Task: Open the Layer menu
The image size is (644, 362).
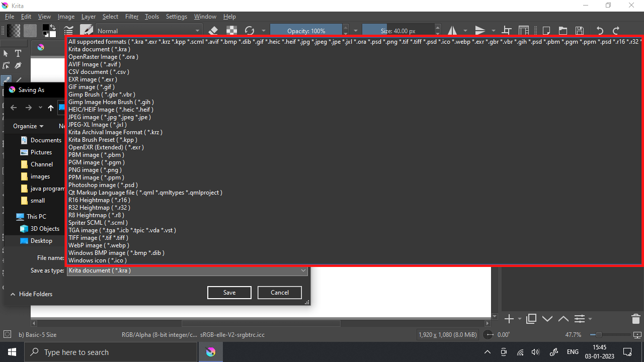Action: (x=89, y=17)
